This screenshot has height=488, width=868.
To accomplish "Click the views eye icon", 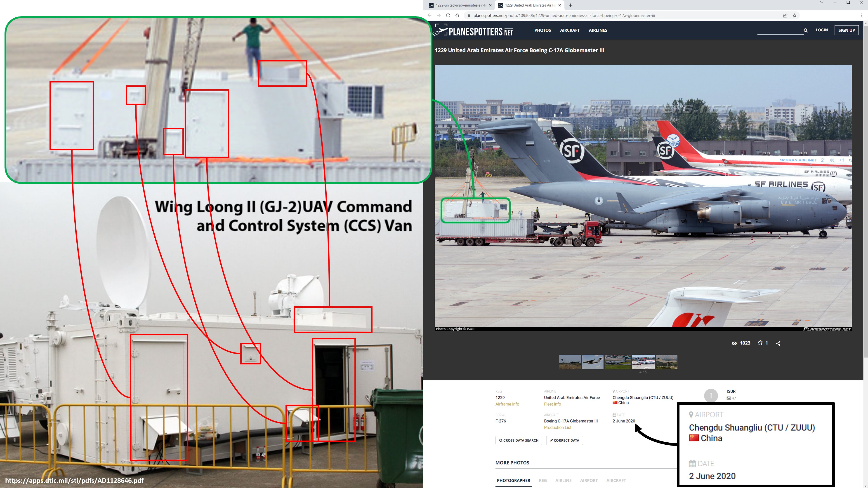I will pyautogui.click(x=734, y=343).
